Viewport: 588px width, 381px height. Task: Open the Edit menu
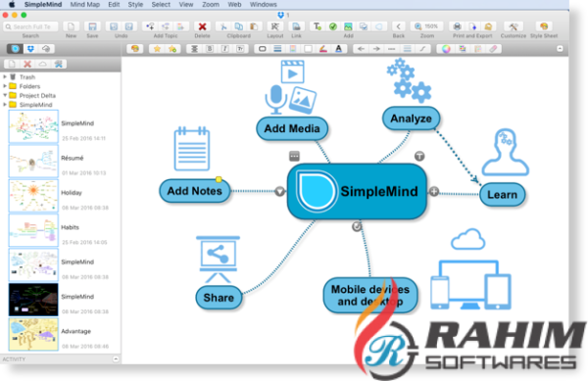click(114, 5)
